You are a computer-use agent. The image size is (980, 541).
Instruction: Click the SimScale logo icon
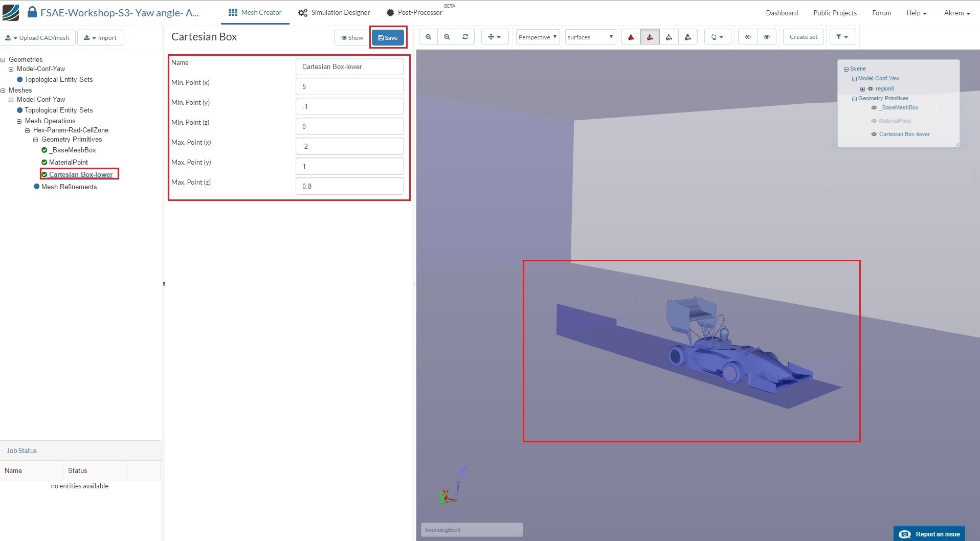(11, 12)
